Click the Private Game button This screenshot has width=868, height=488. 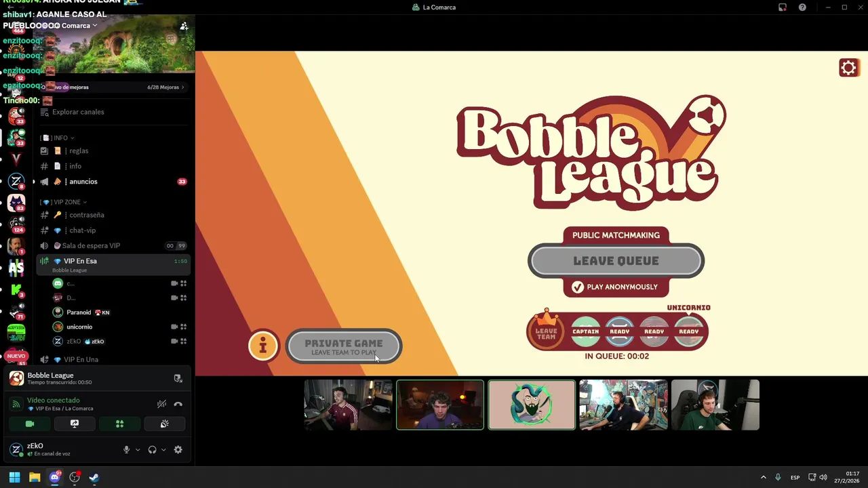(x=344, y=346)
